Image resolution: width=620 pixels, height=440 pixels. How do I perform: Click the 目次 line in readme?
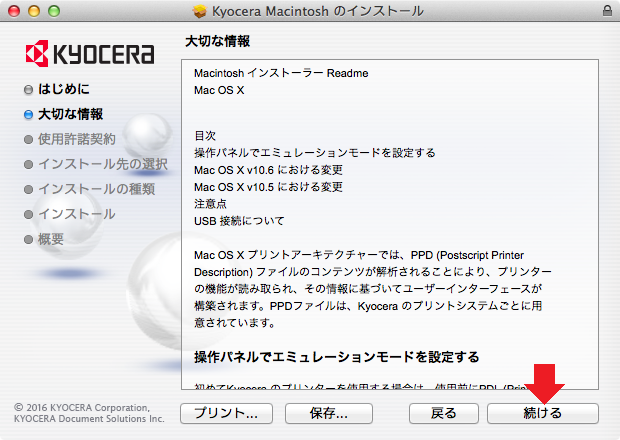205,136
